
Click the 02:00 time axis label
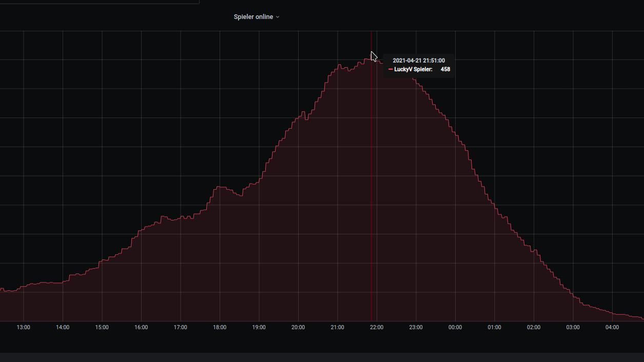click(534, 327)
